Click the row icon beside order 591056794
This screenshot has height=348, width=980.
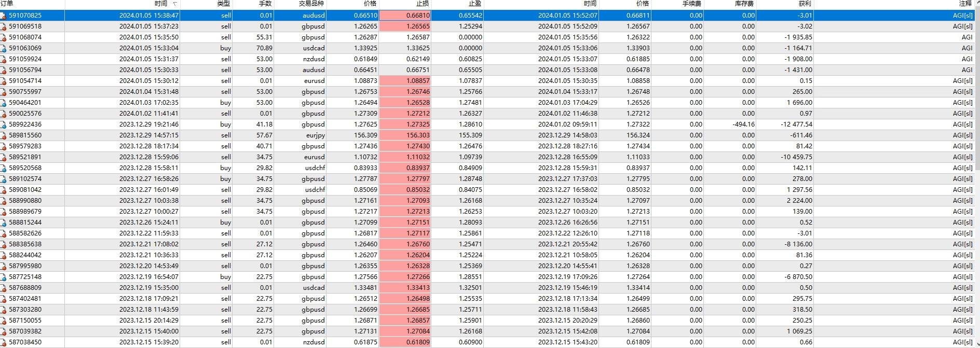(4, 70)
